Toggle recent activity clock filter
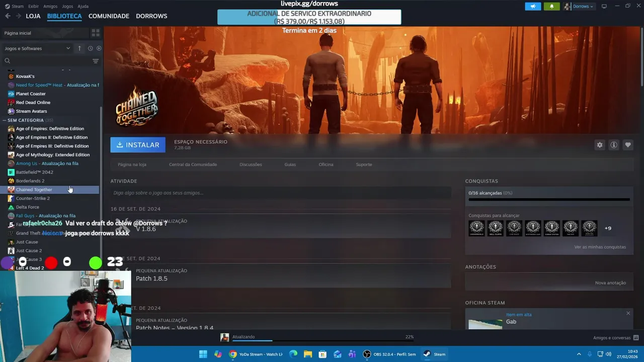The image size is (644, 362). point(90,48)
